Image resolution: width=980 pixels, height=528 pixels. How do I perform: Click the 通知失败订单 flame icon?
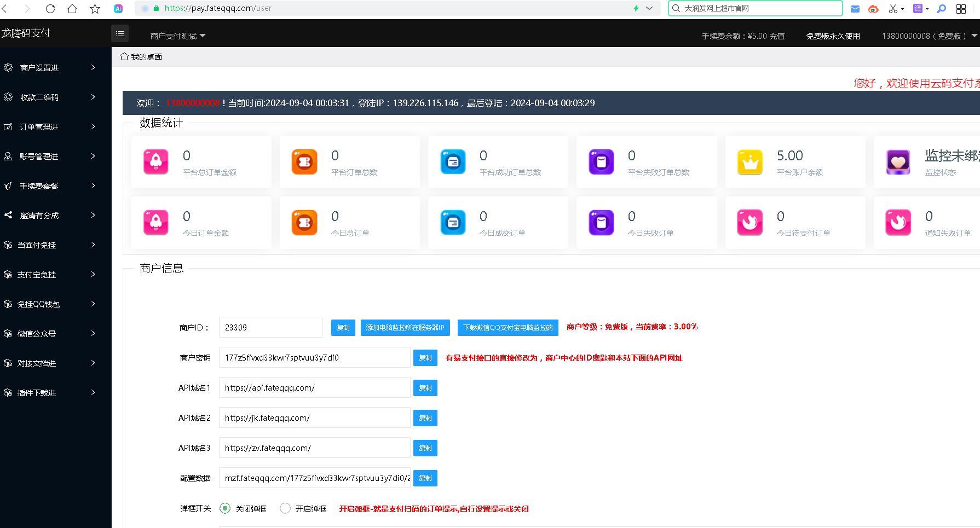coord(898,223)
